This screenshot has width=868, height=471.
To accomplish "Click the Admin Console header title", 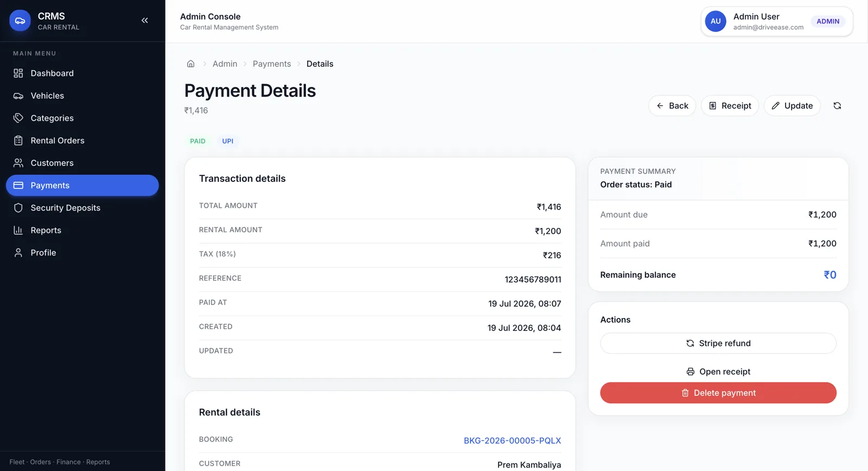I will coord(210,17).
